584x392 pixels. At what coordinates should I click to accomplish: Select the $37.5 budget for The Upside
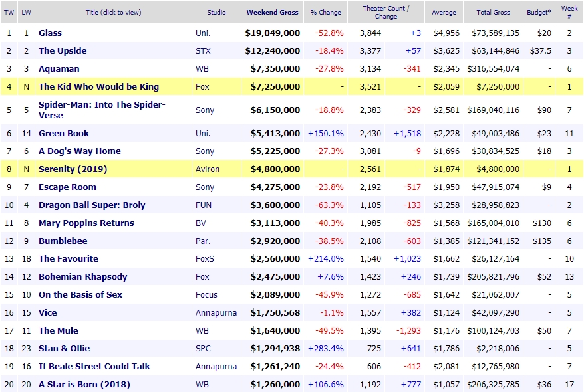[x=541, y=50]
